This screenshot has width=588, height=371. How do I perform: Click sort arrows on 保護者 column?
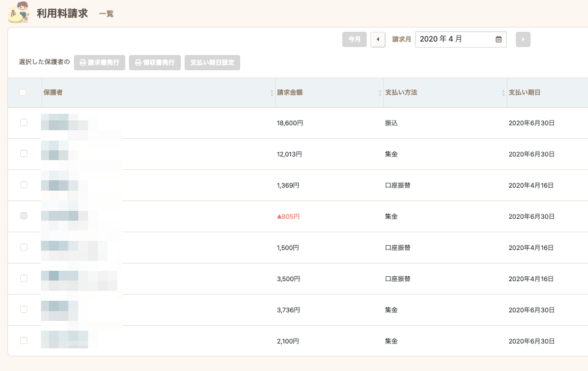point(271,93)
